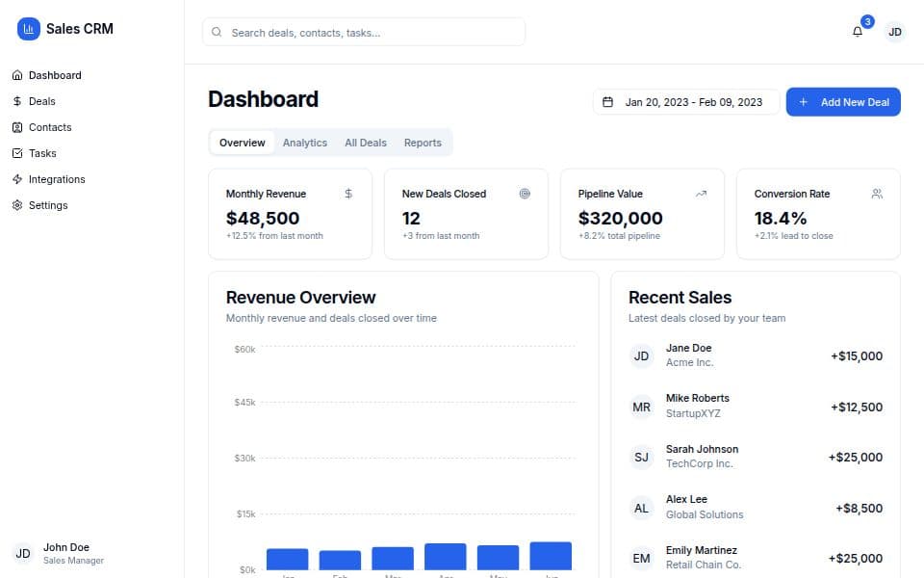
Task: Open the Reports tab
Action: (x=423, y=142)
